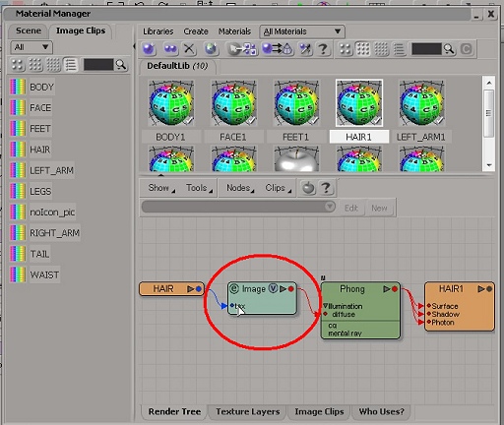Click the New button
504x425 pixels.
tap(379, 208)
